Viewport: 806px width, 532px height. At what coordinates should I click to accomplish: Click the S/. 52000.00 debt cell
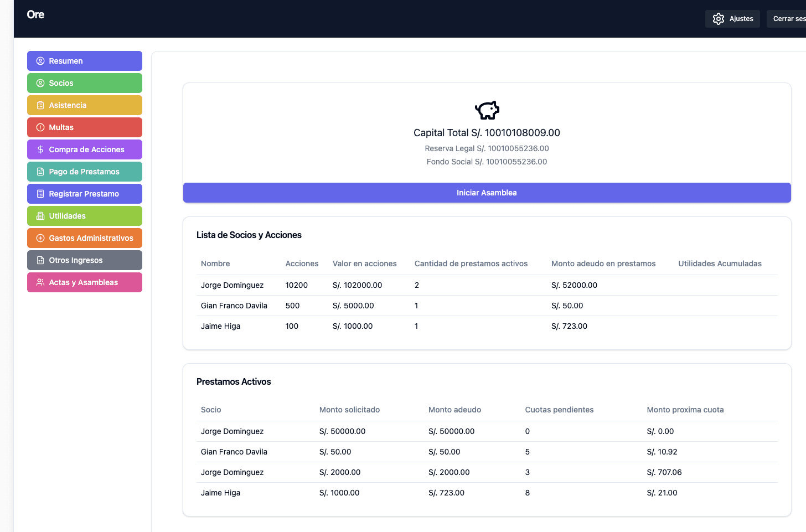(x=575, y=285)
